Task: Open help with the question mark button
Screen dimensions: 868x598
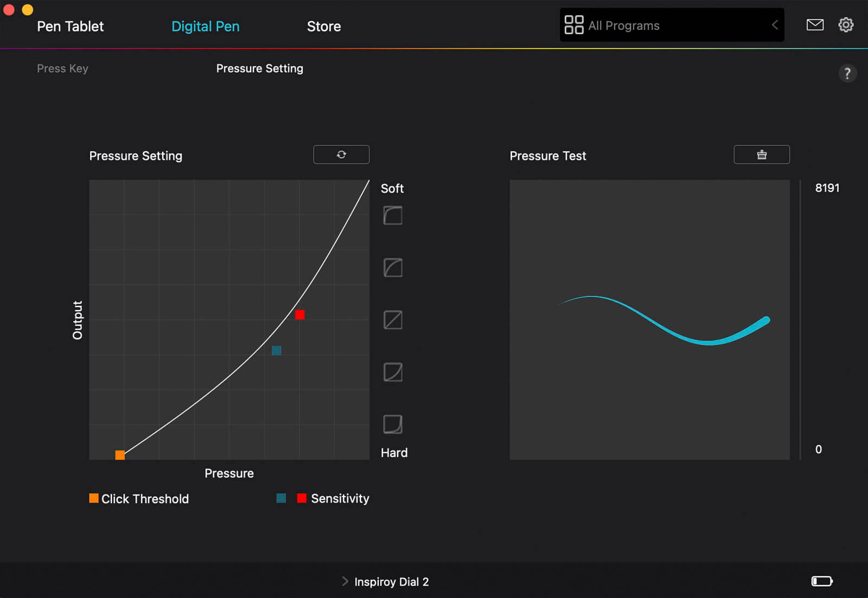Action: coord(847,73)
